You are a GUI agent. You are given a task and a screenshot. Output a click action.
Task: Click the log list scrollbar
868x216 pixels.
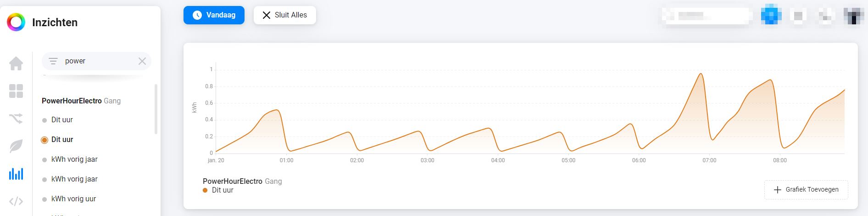(156, 109)
